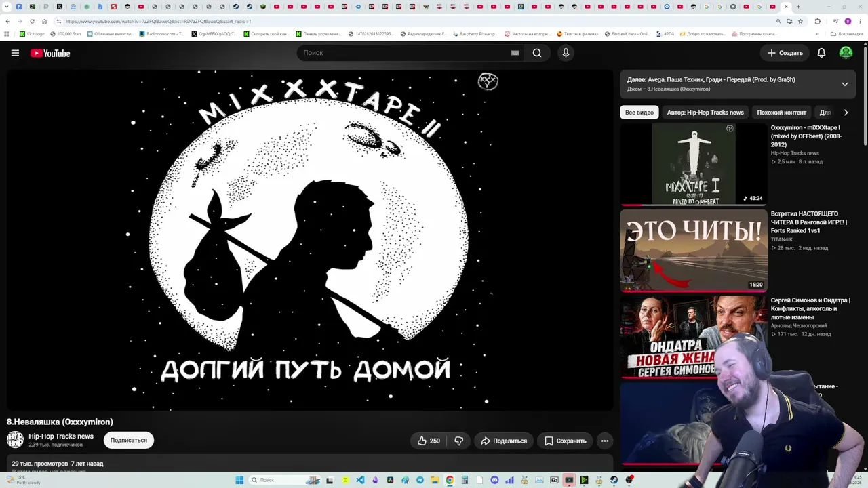
Task: Click the browser back arrow
Action: pos(7,21)
